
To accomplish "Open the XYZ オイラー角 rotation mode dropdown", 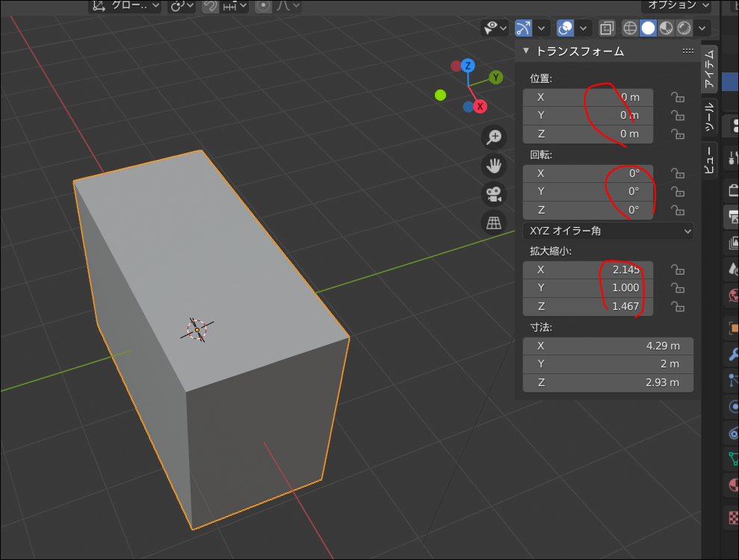I will point(608,231).
